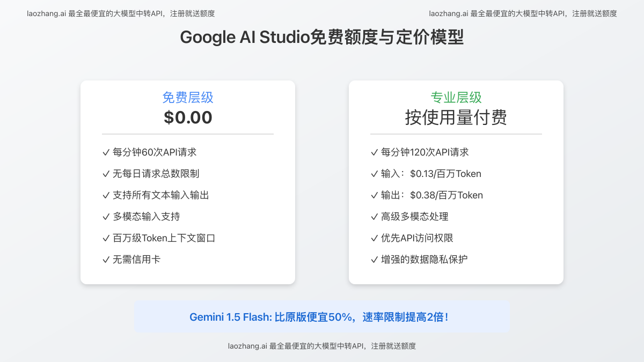Screen dimensions: 644x362
Task: Select '支持所有文本输入输出' list item
Action: [x=156, y=195]
